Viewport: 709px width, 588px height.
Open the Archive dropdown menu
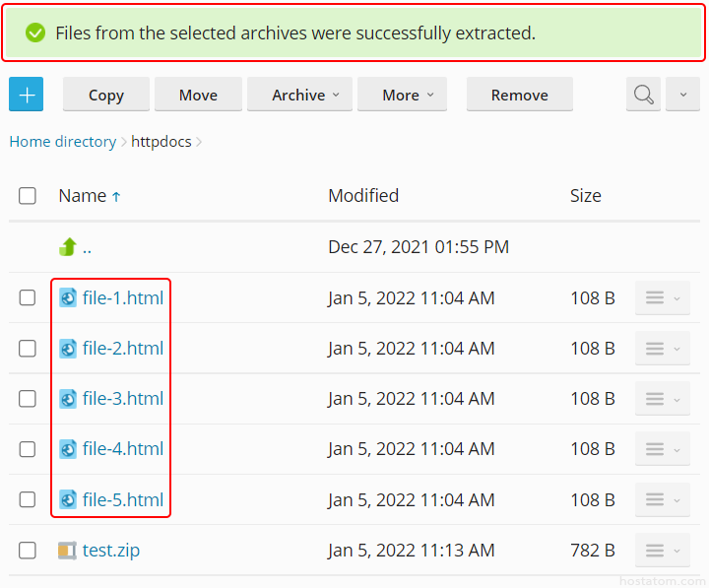click(299, 95)
